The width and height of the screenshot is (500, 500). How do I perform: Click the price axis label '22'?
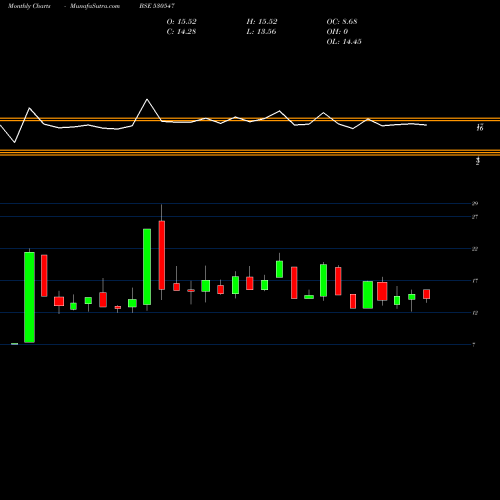pyautogui.click(x=475, y=249)
